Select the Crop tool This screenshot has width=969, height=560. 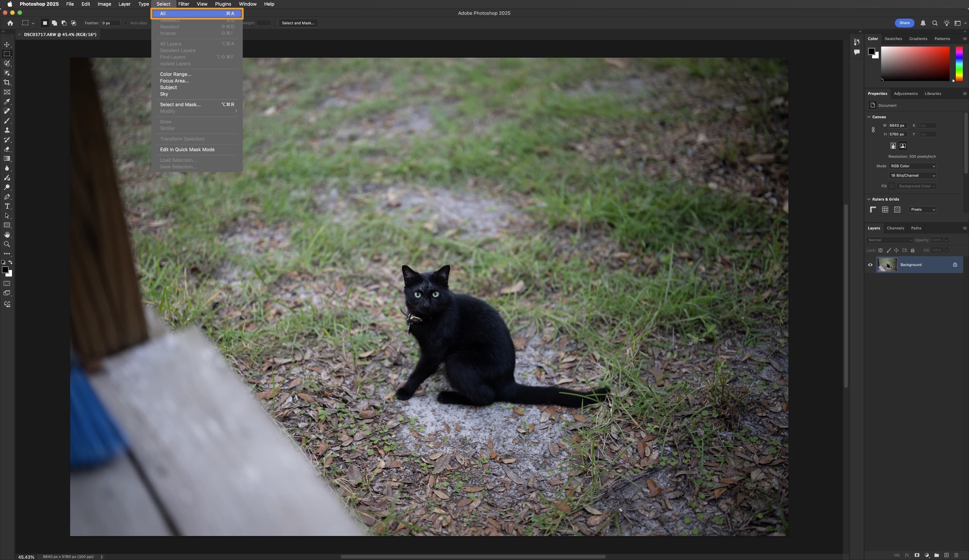7,82
